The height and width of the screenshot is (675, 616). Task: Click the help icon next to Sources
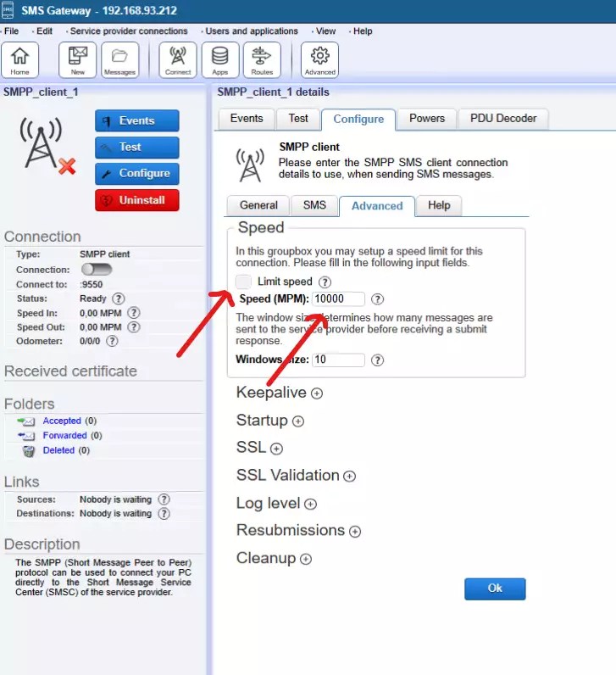[x=164, y=499]
